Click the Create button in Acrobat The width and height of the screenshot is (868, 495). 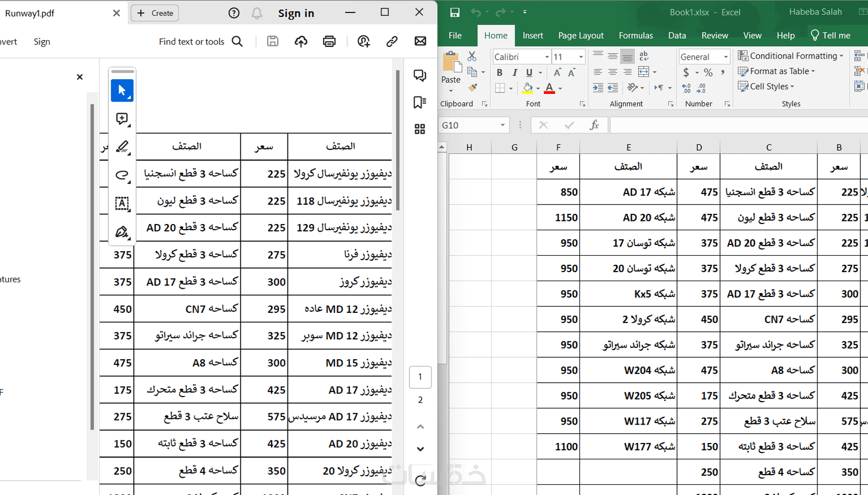pyautogui.click(x=154, y=13)
